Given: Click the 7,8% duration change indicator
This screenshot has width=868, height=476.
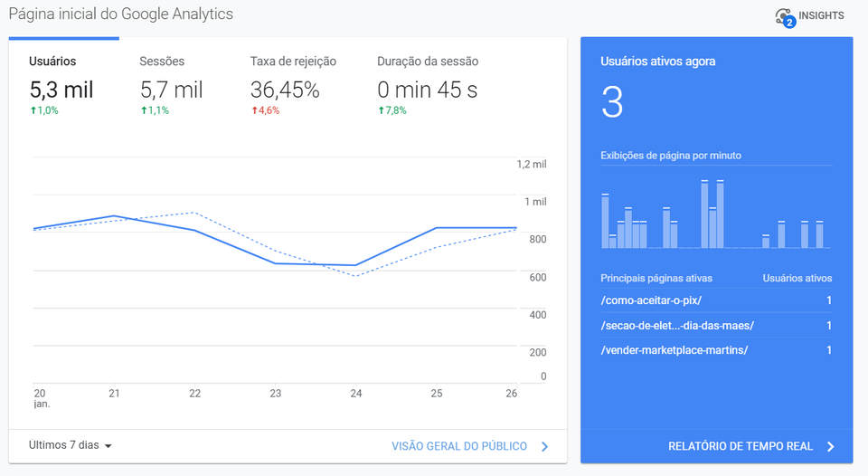Looking at the screenshot, I should 392,110.
